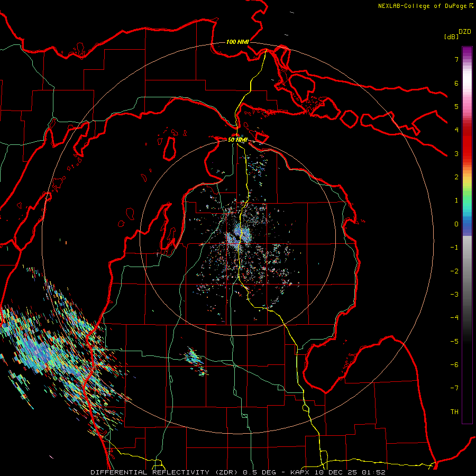Click the 3 value on the color scale
Screen dimensions: 476x476
(456, 153)
